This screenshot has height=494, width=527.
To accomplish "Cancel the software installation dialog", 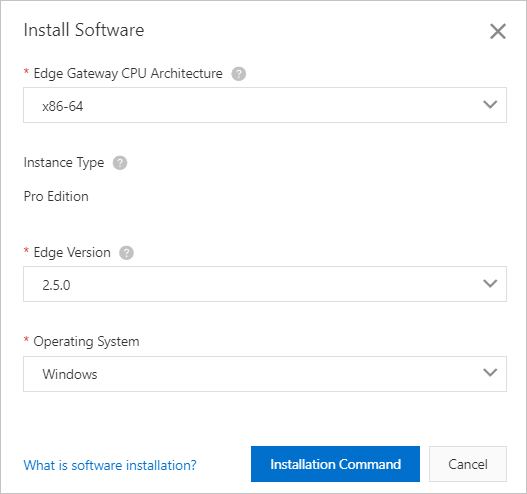I will [468, 464].
